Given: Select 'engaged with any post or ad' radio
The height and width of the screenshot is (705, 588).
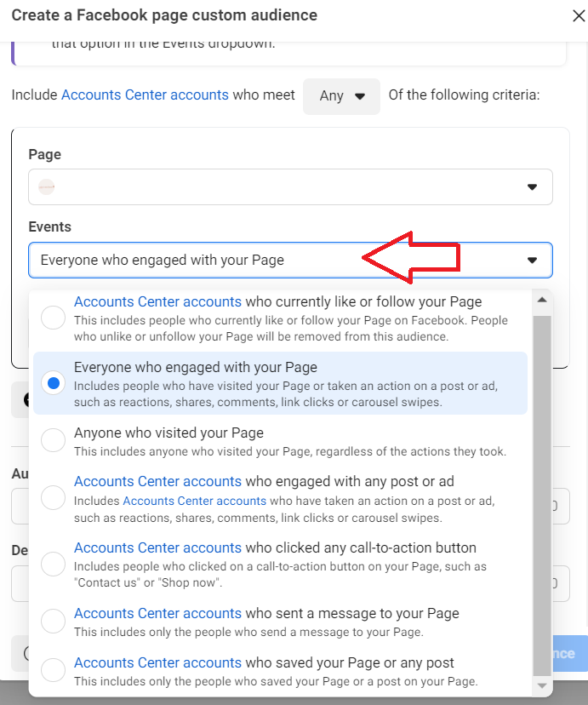Looking at the screenshot, I should click(x=53, y=498).
